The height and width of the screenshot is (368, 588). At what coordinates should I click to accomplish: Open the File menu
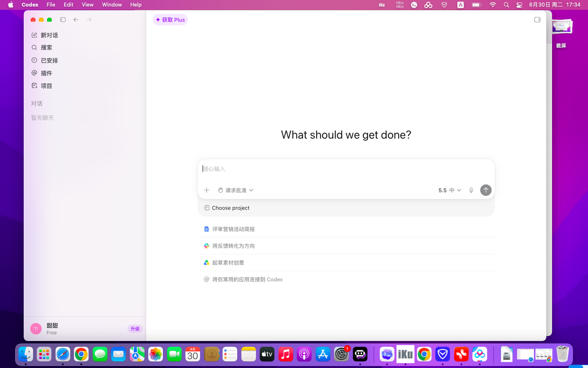pyautogui.click(x=51, y=5)
